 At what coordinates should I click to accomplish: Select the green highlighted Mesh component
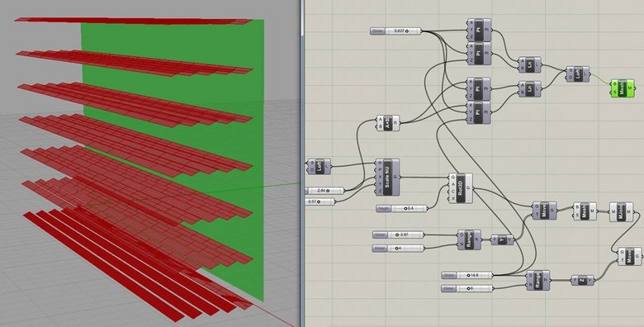(623, 88)
